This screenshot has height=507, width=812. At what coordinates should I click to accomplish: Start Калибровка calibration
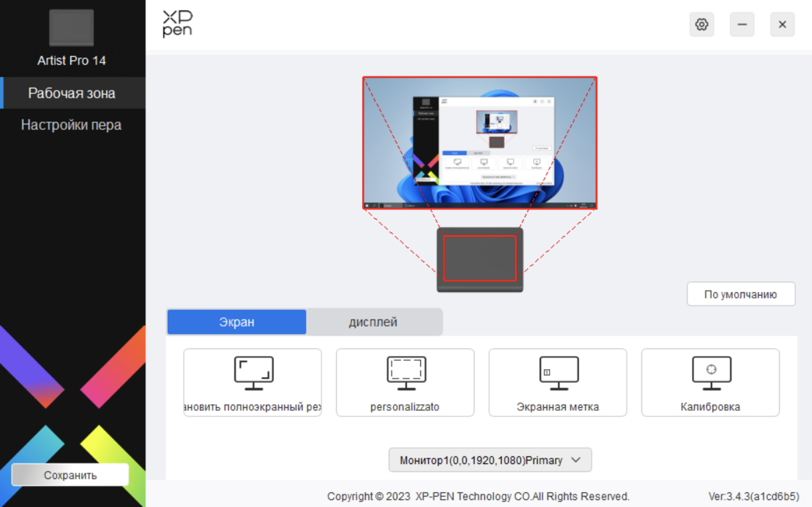click(x=711, y=382)
